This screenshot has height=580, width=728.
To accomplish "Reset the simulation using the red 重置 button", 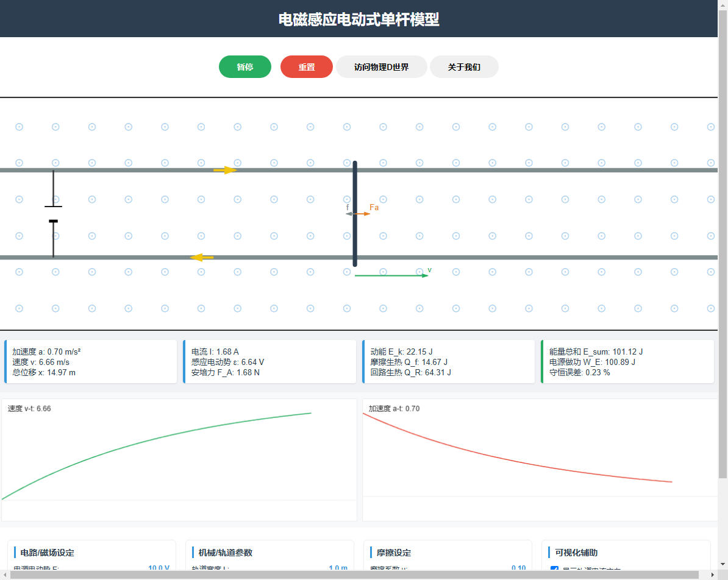I will 306,67.
